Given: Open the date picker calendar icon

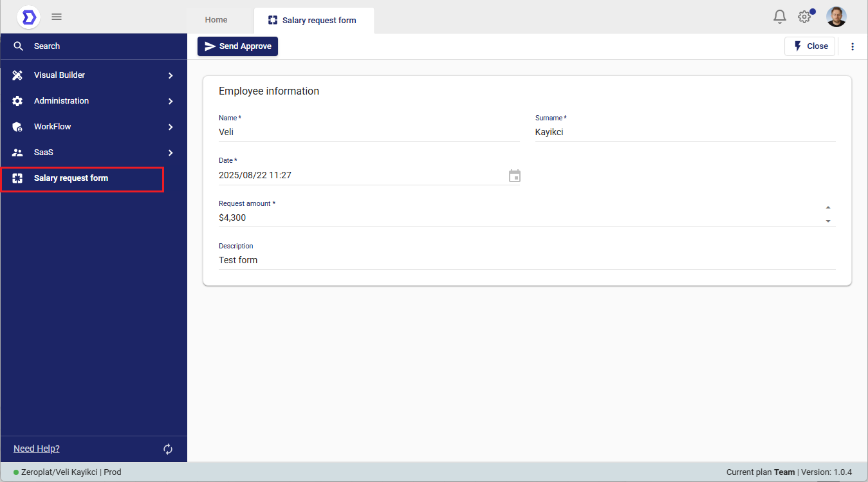Looking at the screenshot, I should [514, 176].
